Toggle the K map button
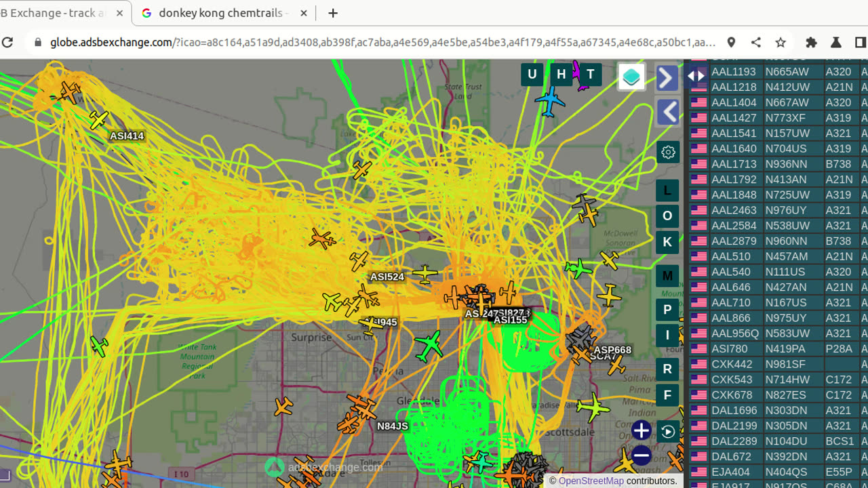 [667, 242]
